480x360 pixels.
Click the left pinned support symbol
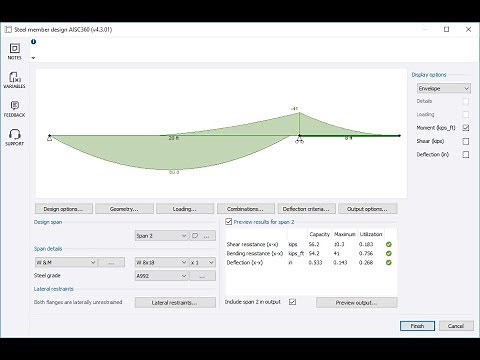pos(49,138)
